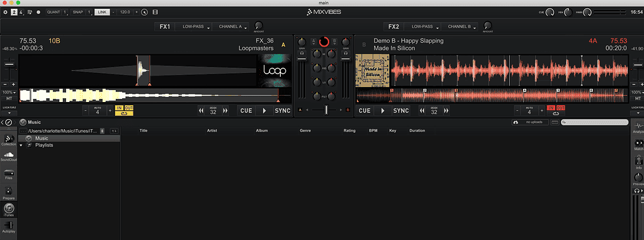Open the Prepare sidebar icon
Screen dimensions: 644x240
[x=9, y=193]
